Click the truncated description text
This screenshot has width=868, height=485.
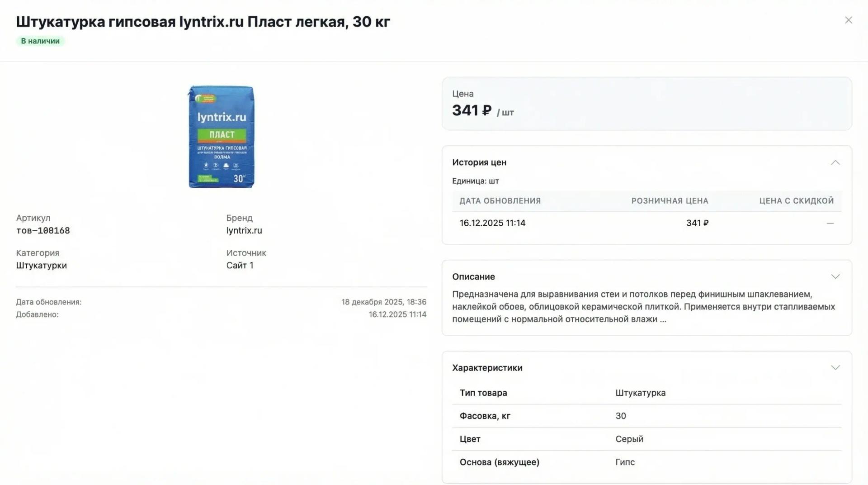click(x=643, y=307)
